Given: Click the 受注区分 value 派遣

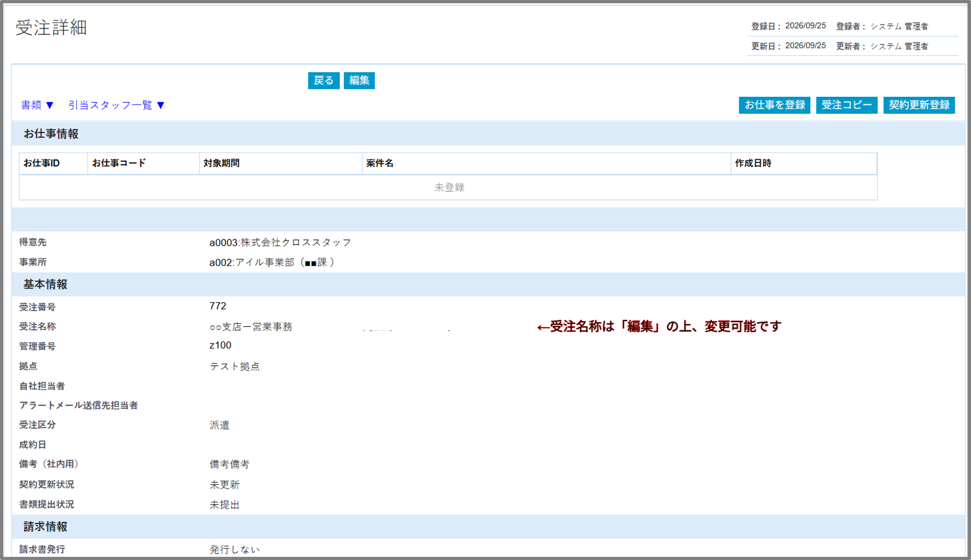Looking at the screenshot, I should click(219, 425).
